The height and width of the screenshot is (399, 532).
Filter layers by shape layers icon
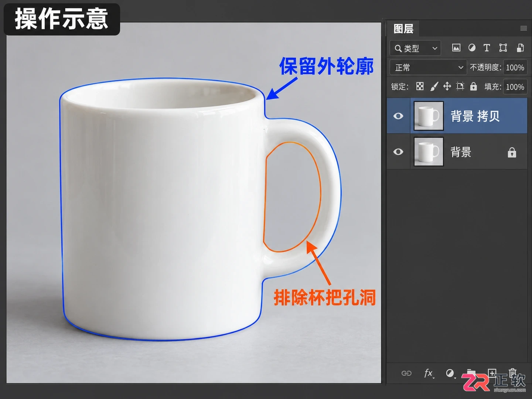[x=503, y=48]
